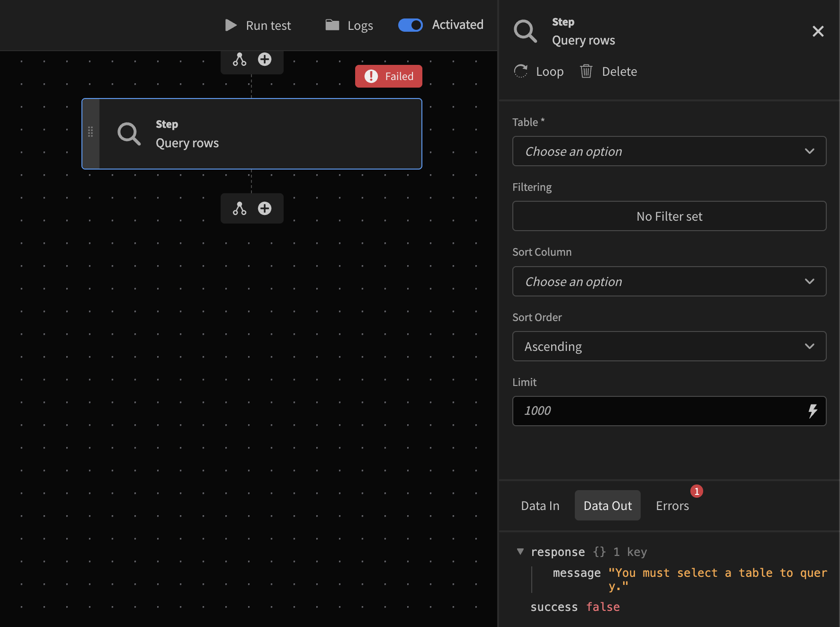840x627 pixels.
Task: Click the lightning bolt binding icon in Limit
Action: click(x=813, y=411)
